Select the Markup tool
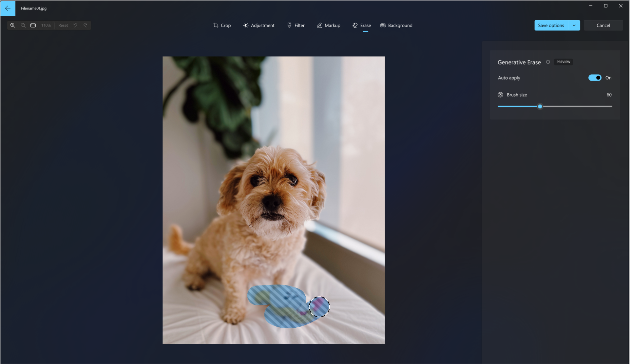 [328, 25]
